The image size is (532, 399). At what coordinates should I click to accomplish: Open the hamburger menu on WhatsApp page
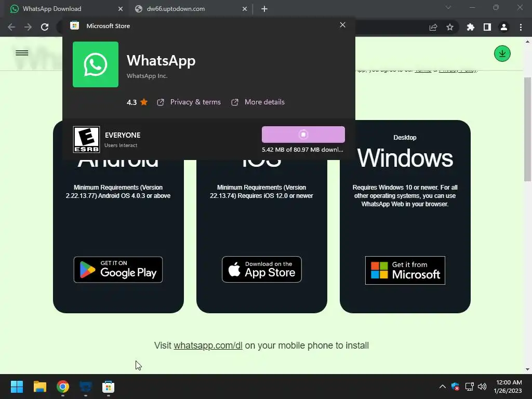tap(22, 53)
